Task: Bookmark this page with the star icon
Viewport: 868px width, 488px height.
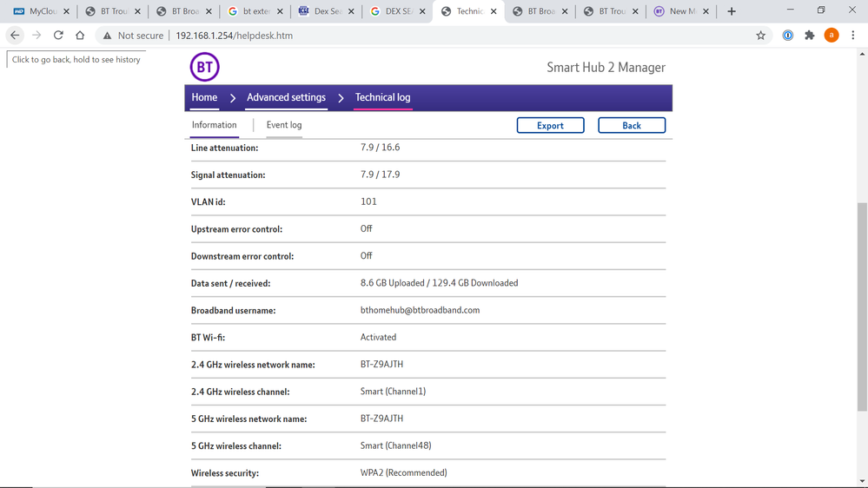Action: click(x=760, y=36)
